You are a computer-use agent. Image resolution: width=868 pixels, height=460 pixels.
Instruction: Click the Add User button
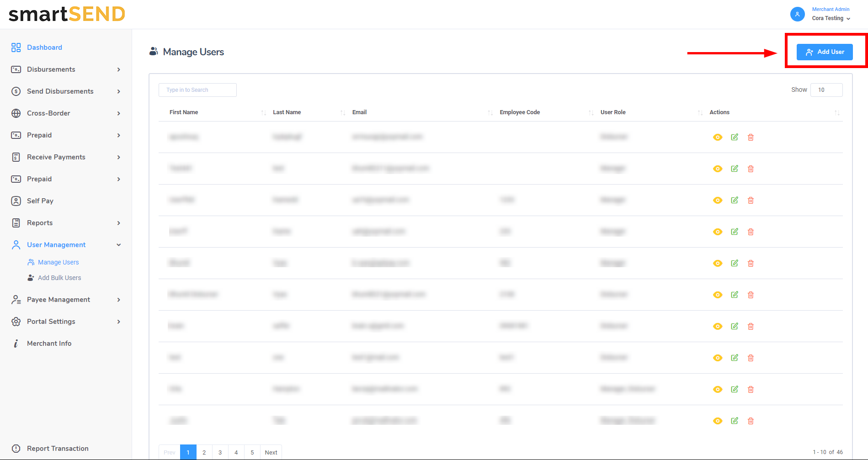[x=824, y=52]
